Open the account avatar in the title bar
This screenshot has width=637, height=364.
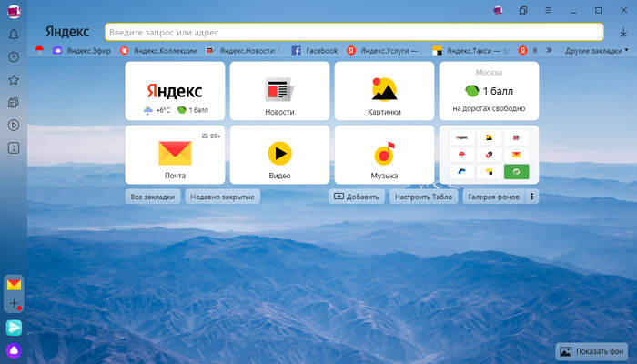498,11
